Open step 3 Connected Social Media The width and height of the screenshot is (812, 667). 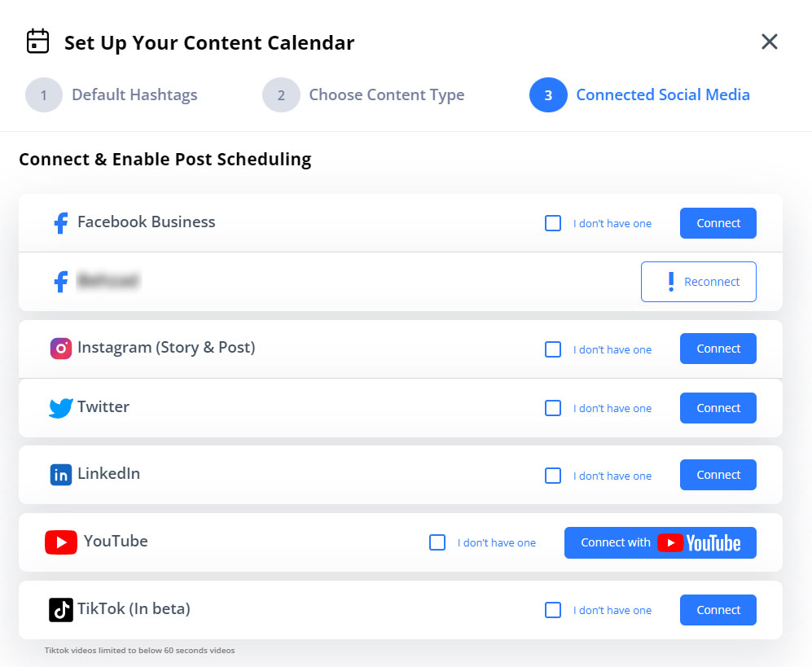point(548,95)
